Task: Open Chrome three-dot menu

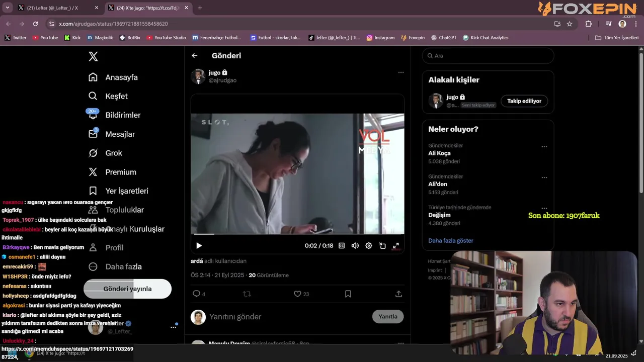Action: (636, 24)
